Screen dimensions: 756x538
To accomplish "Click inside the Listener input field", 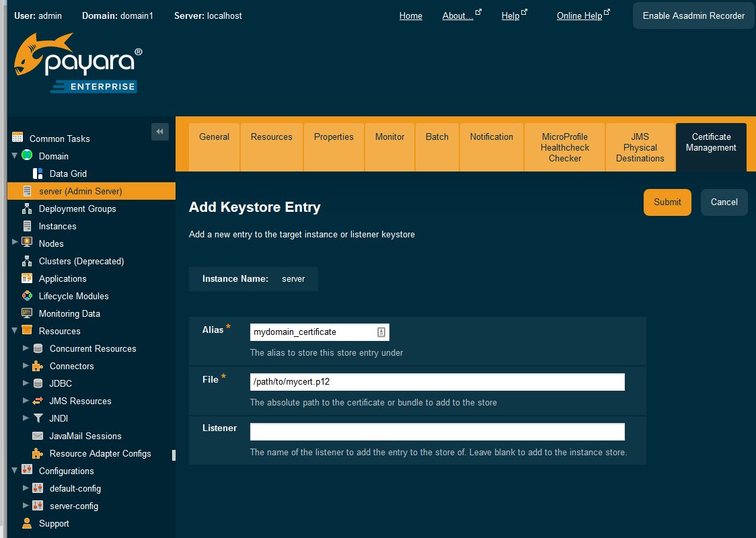I will [437, 432].
